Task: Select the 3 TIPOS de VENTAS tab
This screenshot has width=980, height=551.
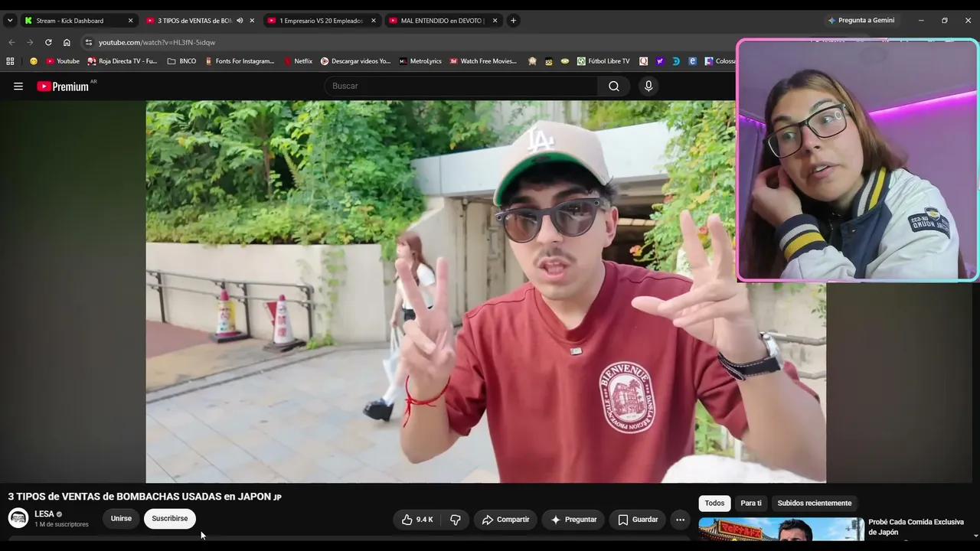Action: coord(195,21)
